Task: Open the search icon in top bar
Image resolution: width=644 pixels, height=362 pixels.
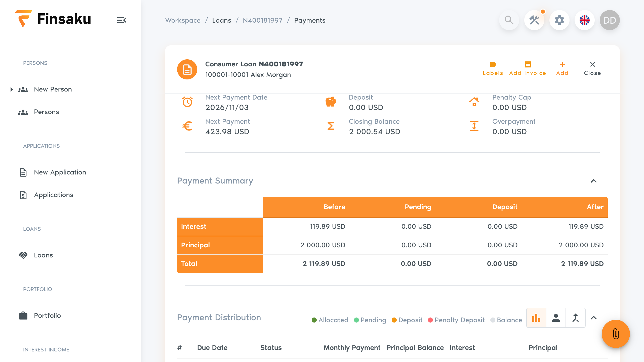Action: [509, 20]
